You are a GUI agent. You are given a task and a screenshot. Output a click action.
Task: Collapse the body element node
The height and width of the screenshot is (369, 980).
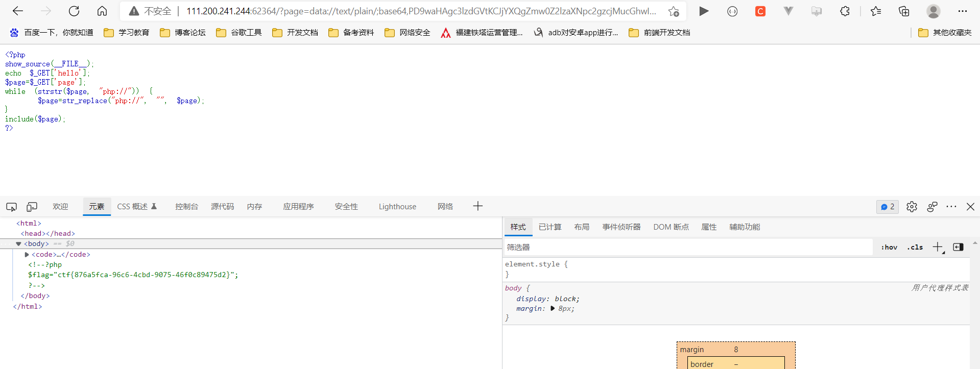tap(18, 244)
